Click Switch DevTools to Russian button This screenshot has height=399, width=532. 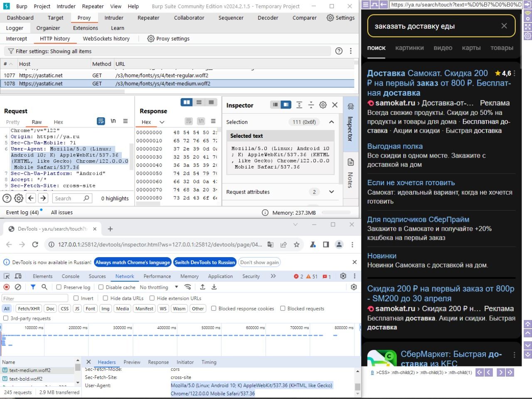(204, 263)
